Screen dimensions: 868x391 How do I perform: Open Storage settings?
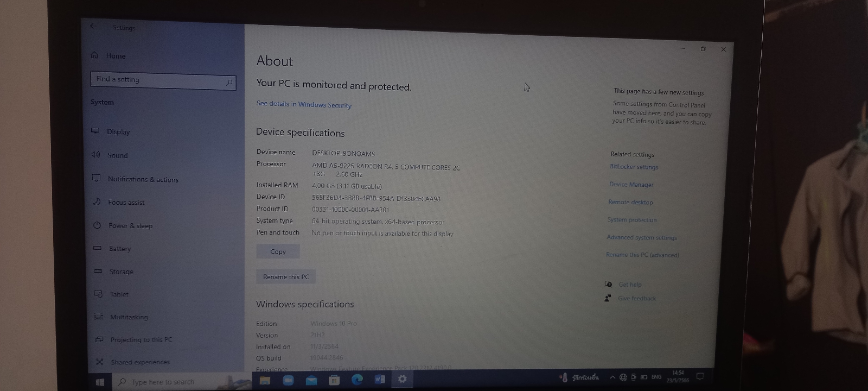(114, 271)
